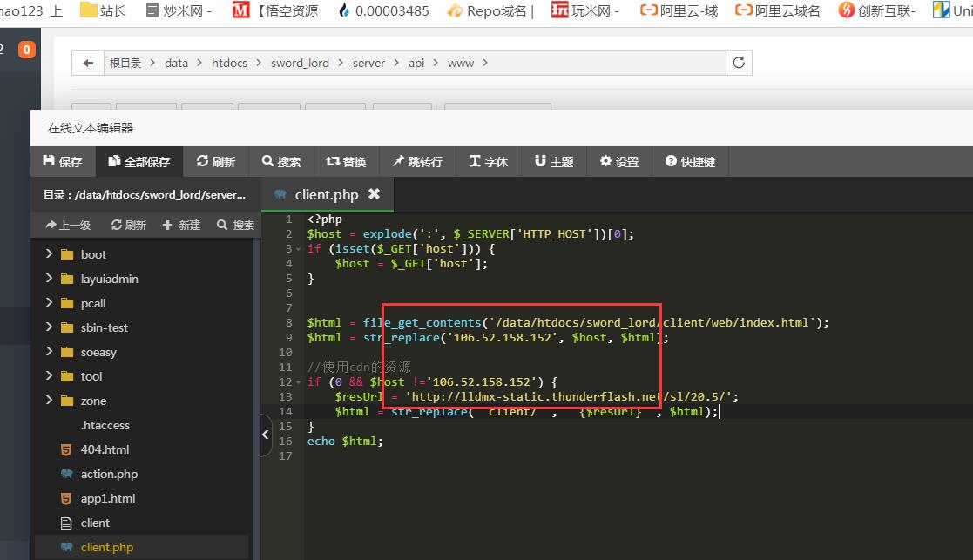Collapse the sidebar with the arrow handle

[266, 436]
